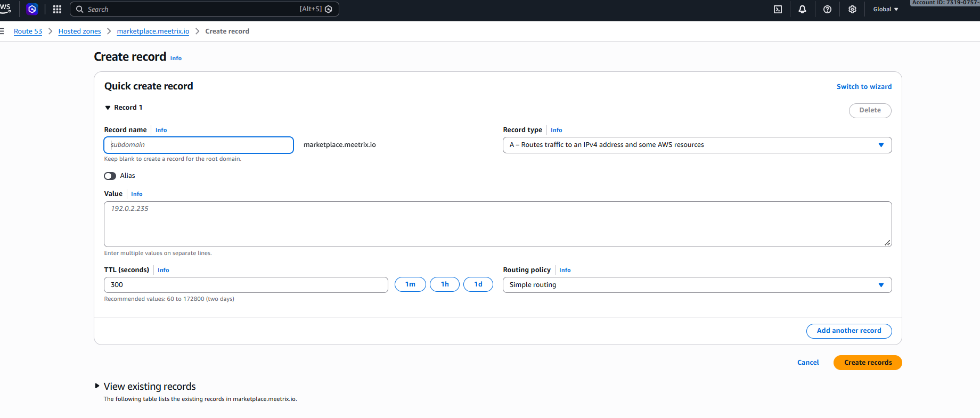Viewport: 980px width, 418px height.
Task: Click the Delete record button
Action: 870,110
